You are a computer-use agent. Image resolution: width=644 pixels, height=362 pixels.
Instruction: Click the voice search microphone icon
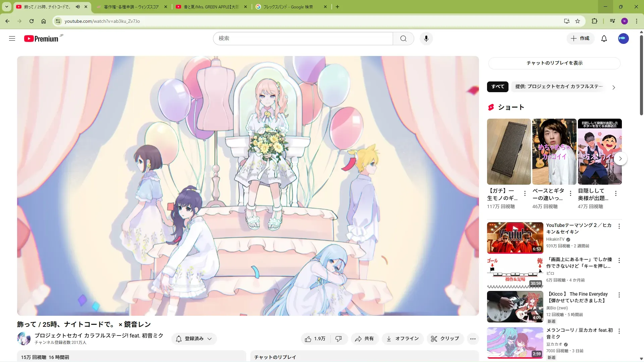point(426,39)
